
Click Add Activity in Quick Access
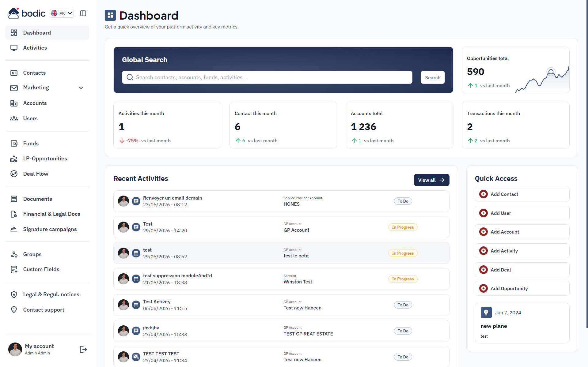pyautogui.click(x=522, y=251)
